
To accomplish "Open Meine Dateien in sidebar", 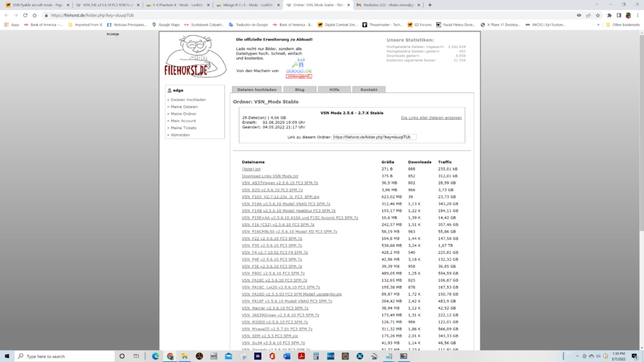I will coord(184,107).
